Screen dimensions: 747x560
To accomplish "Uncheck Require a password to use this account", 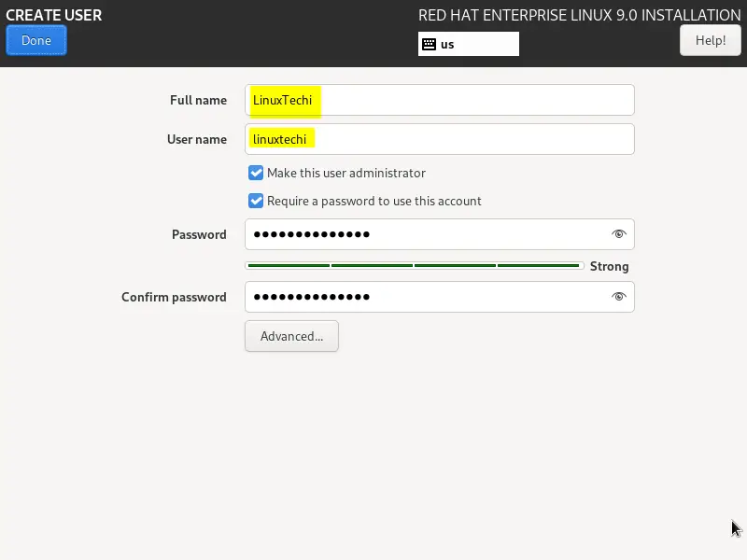I will 256,201.
